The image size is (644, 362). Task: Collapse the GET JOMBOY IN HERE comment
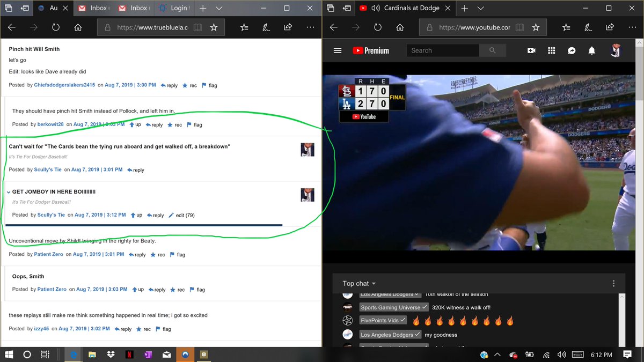pos(9,192)
